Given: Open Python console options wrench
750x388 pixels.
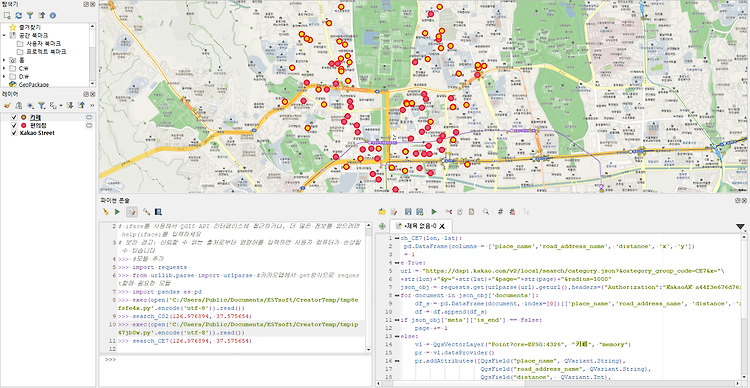Looking at the screenshot, I should 146,211.
